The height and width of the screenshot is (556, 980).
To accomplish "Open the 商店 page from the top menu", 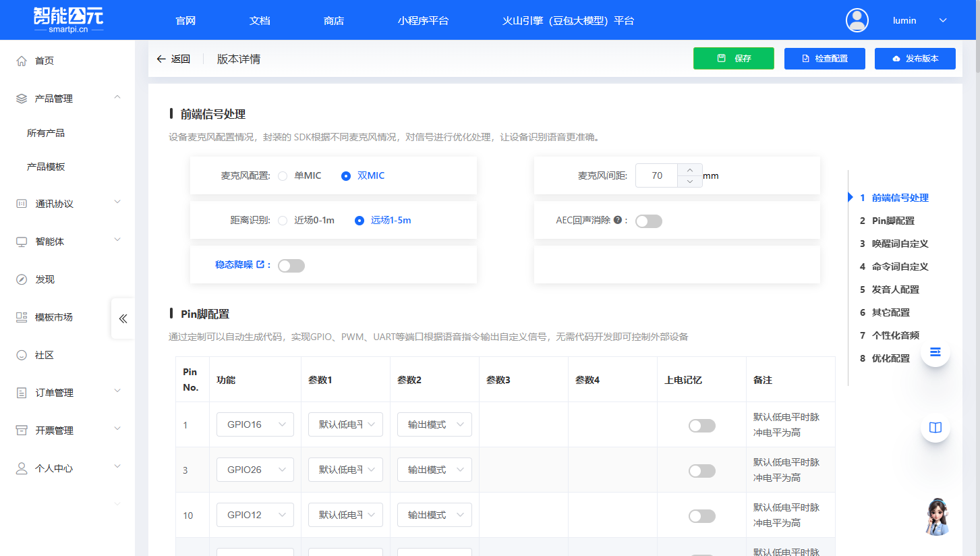I will (x=334, y=20).
